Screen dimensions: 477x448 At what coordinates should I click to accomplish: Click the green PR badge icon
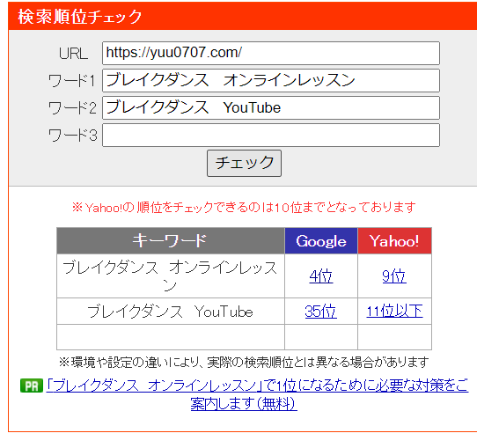32,386
